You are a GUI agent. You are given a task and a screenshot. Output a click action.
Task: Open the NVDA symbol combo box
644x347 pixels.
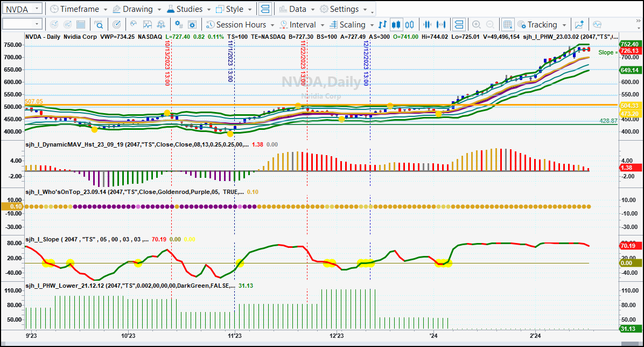click(x=22, y=9)
